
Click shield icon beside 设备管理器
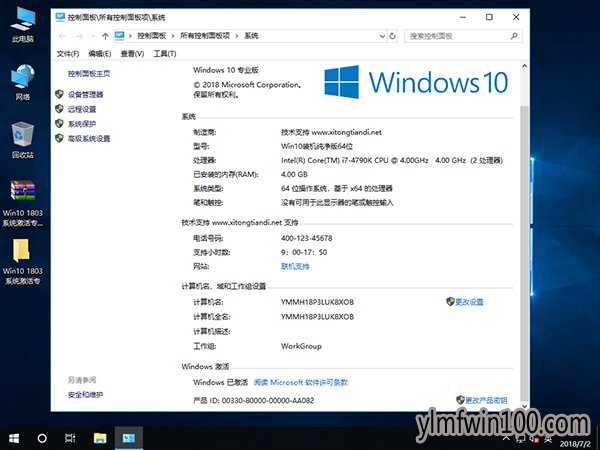tap(59, 94)
